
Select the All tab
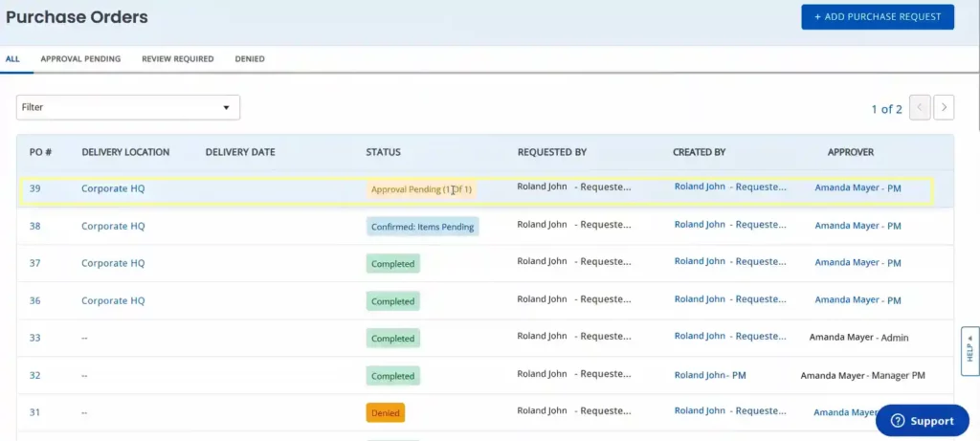pos(12,59)
